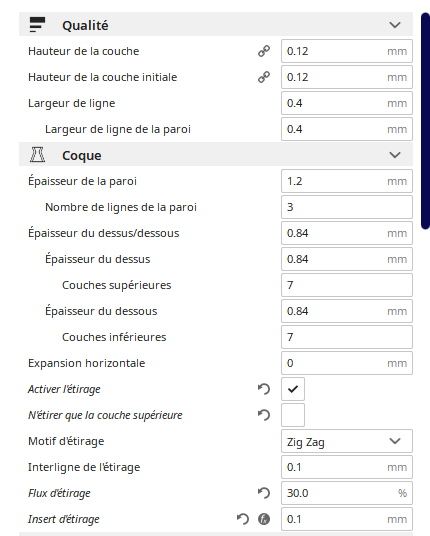Reset Activer l'étirage with revert arrow

pyautogui.click(x=264, y=389)
